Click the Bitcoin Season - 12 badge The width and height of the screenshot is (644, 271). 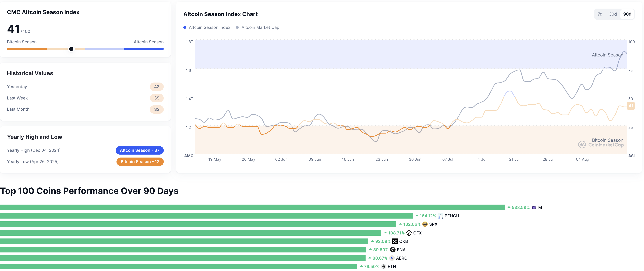[140, 162]
